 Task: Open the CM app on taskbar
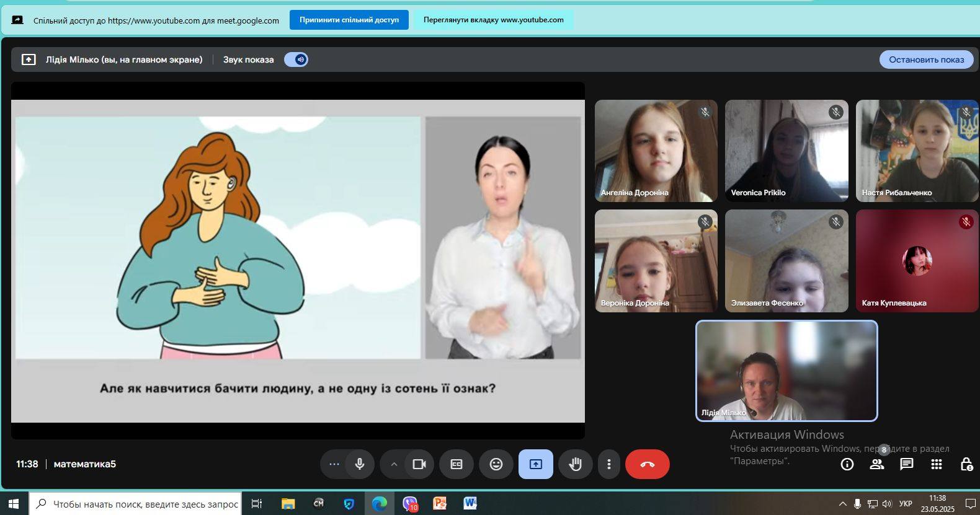(318, 504)
